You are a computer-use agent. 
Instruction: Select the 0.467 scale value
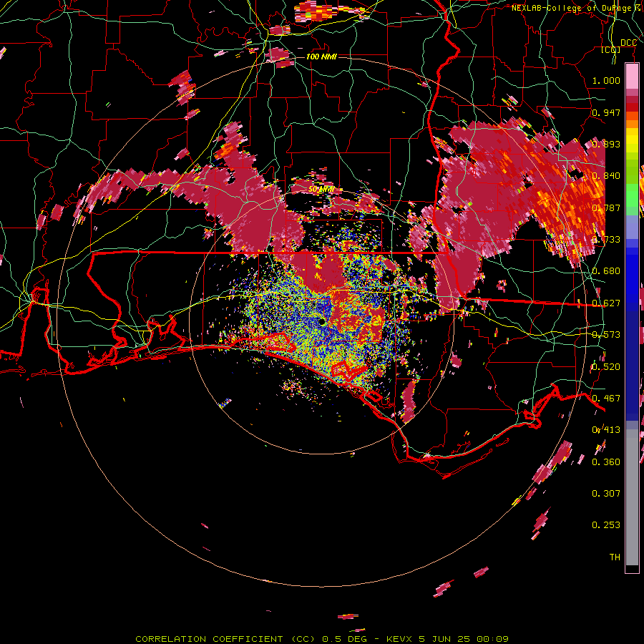click(x=606, y=399)
